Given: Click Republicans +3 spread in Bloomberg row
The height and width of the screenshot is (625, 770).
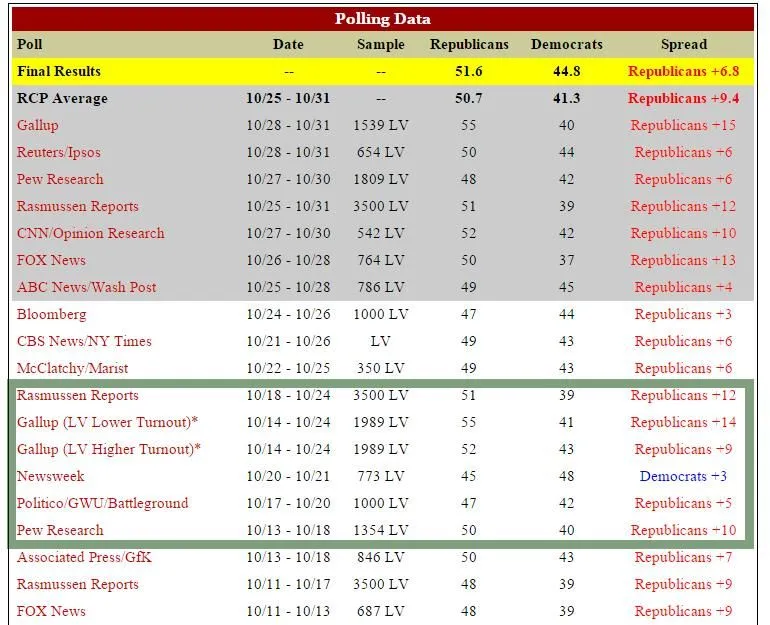Looking at the screenshot, I should click(x=683, y=314).
